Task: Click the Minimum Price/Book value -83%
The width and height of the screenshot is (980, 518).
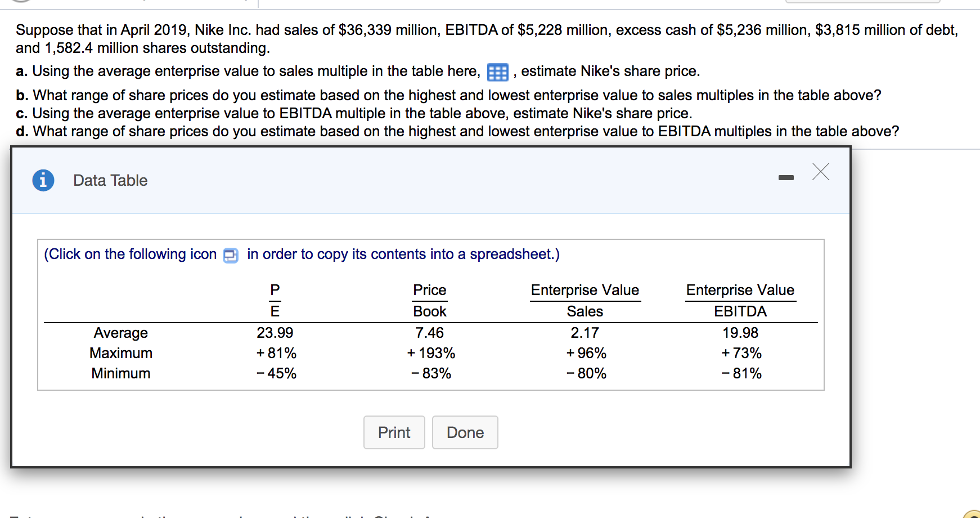Action: [x=431, y=373]
